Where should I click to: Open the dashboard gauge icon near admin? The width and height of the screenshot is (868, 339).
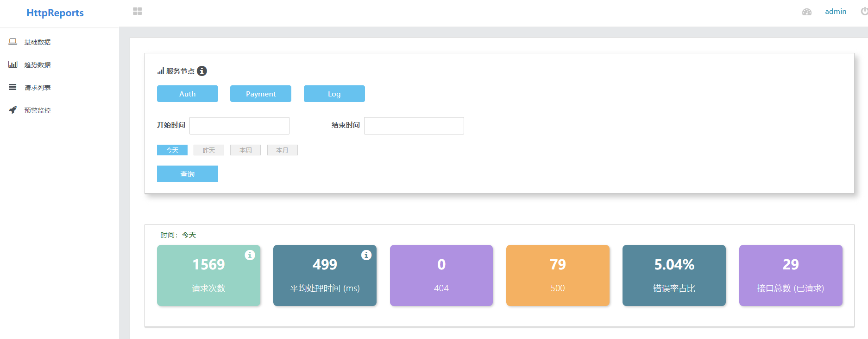point(807,12)
